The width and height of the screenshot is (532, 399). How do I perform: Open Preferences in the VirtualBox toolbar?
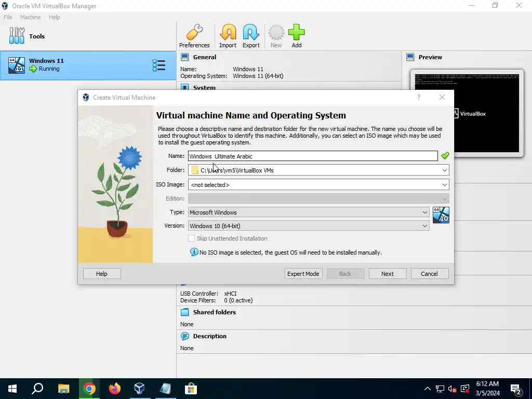[x=194, y=36]
